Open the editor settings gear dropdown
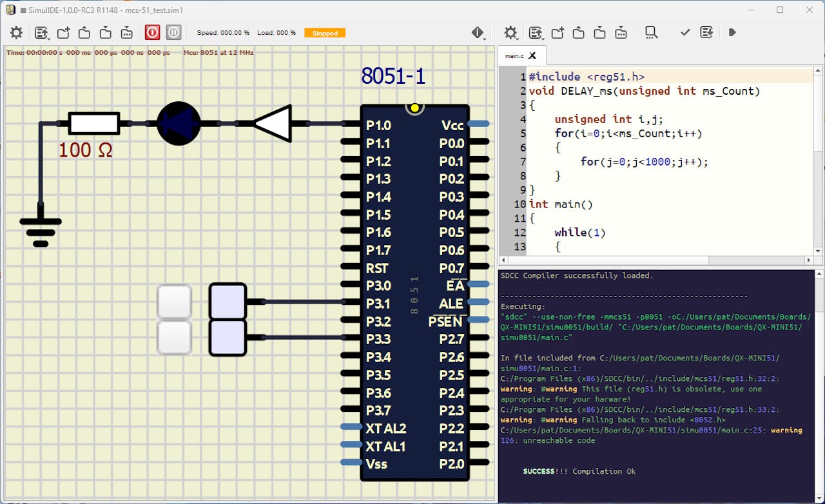Image resolution: width=825 pixels, height=504 pixels. (510, 33)
